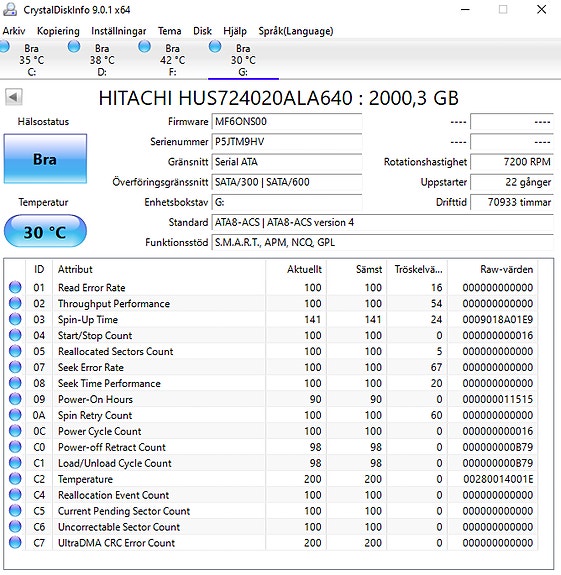The image size is (561, 575).
Task: Click the CrystalDiskInfo title bar app icon
Action: pos(10,10)
